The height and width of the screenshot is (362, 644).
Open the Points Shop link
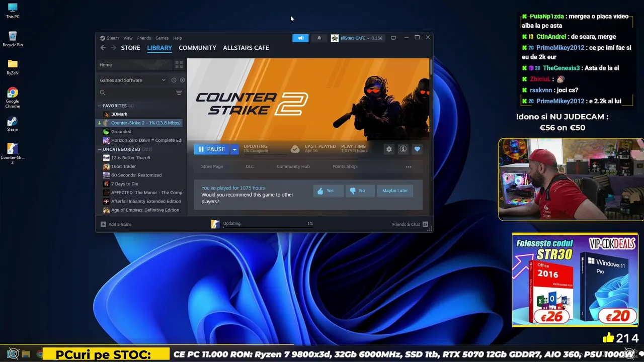345,166
